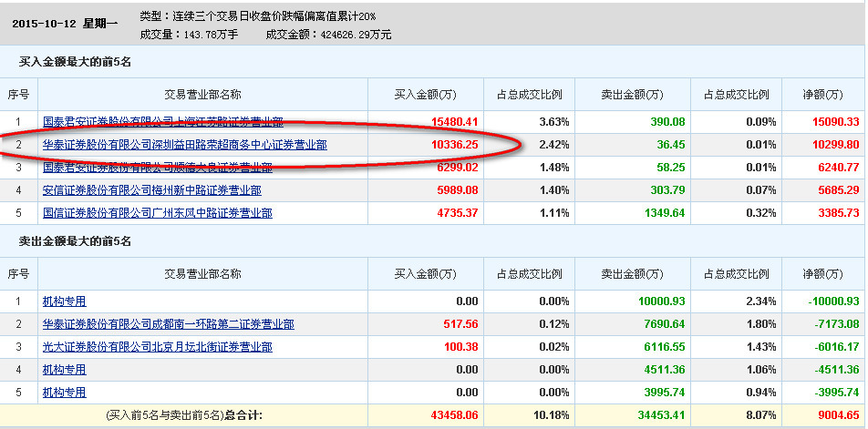Select sell amount 6116.55
Viewport: 868px width, 429px height.
click(x=665, y=347)
